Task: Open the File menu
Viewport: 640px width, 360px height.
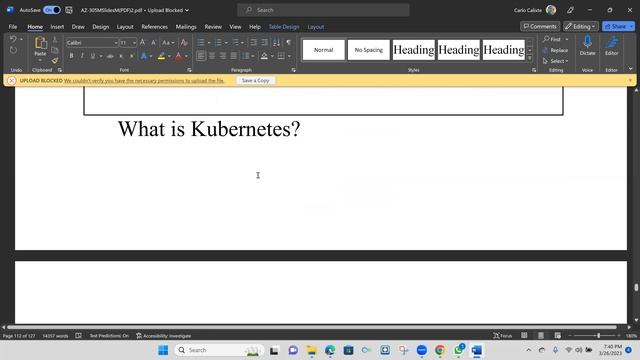Action: click(13, 27)
